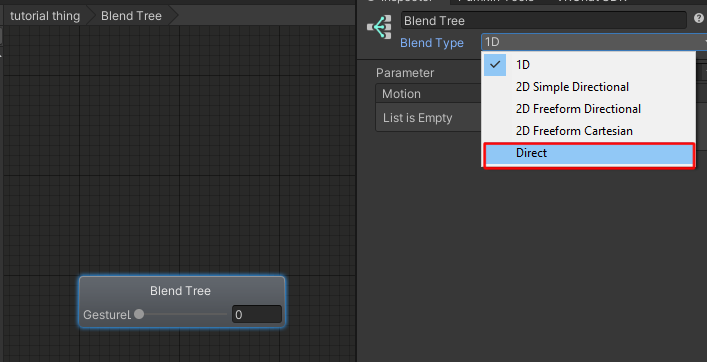Viewport: 707px width, 362px height.
Task: Click the List is Empty text
Action: pyautogui.click(x=418, y=118)
